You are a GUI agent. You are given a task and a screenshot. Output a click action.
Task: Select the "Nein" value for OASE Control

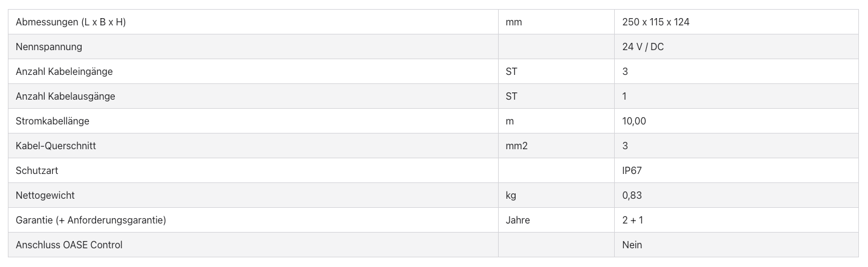(632, 245)
